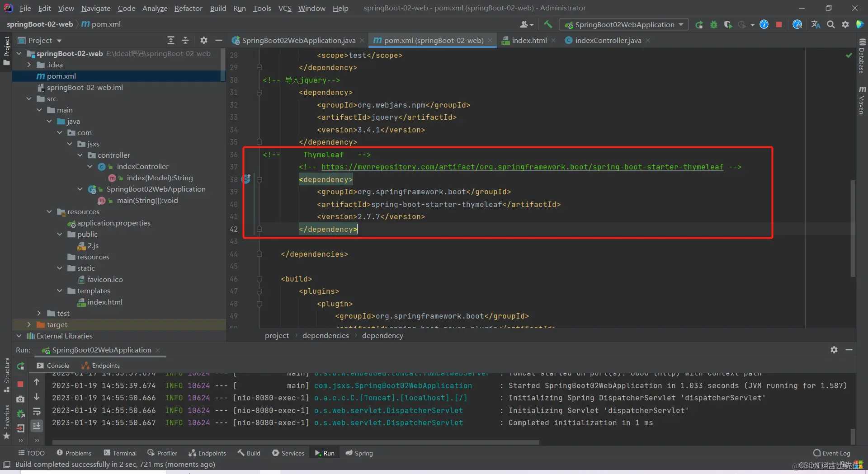Stop the running app with red square

pos(779,24)
